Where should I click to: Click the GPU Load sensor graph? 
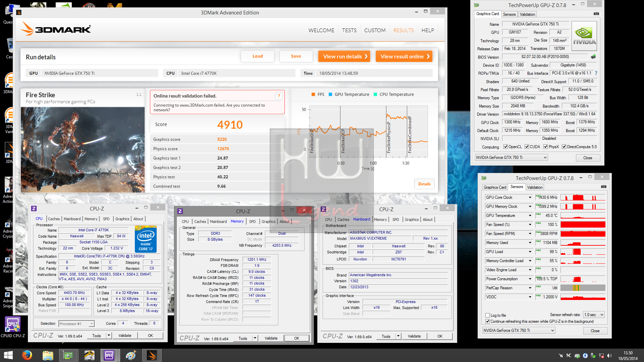(583, 252)
